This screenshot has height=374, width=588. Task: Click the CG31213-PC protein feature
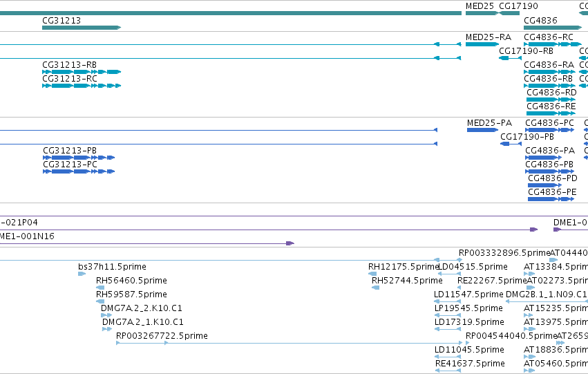coord(79,171)
